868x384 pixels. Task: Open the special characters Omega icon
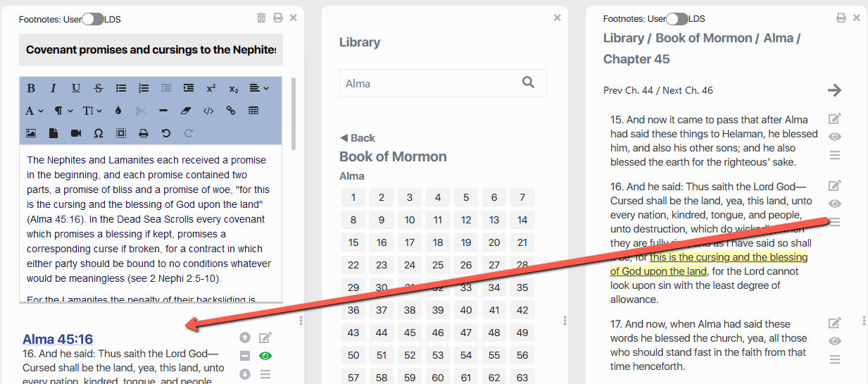pos(98,133)
